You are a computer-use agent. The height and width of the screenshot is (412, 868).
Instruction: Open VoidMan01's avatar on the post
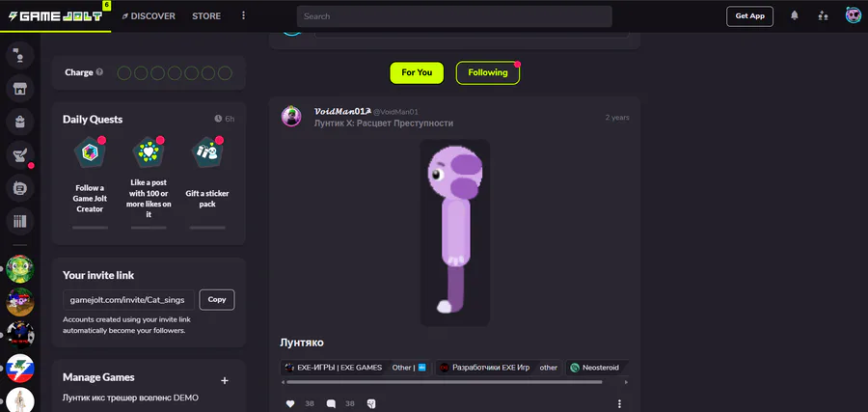(291, 117)
